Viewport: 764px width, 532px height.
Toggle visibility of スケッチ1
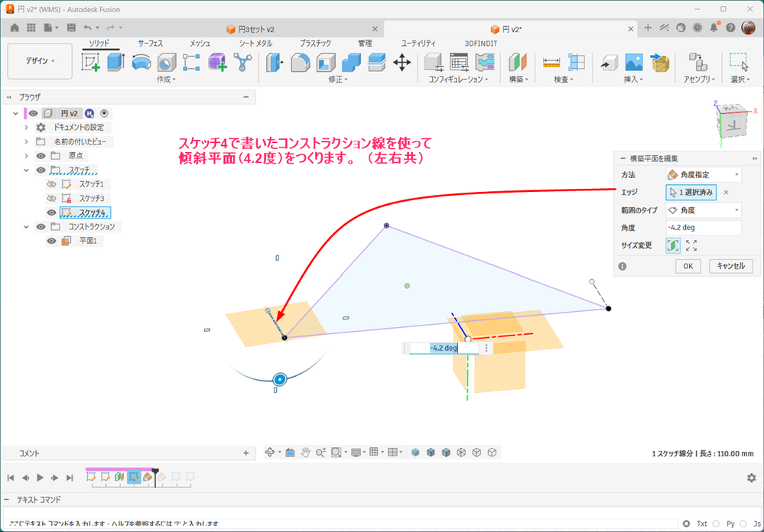pyautogui.click(x=51, y=184)
